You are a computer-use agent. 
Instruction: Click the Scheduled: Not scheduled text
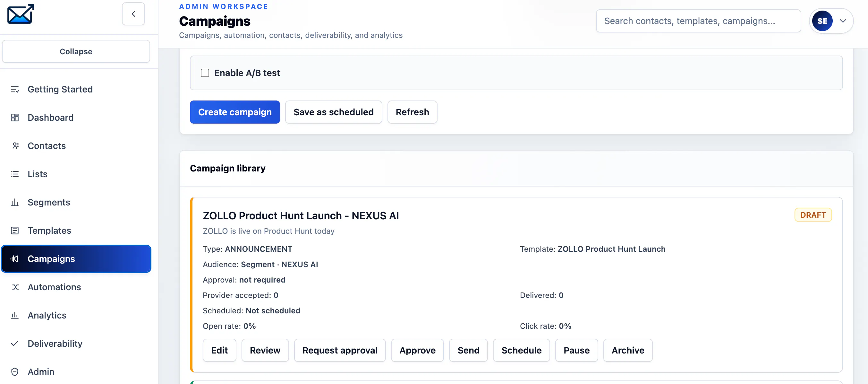(251, 311)
